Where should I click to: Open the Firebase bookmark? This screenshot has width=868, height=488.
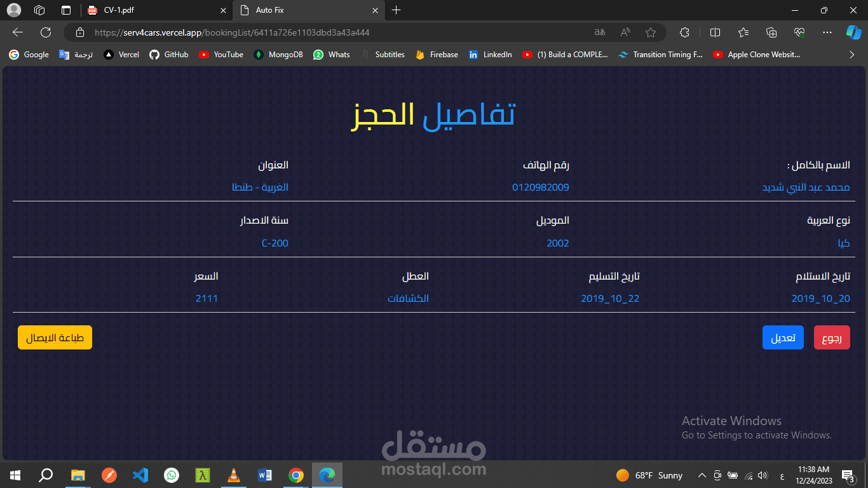click(437, 55)
